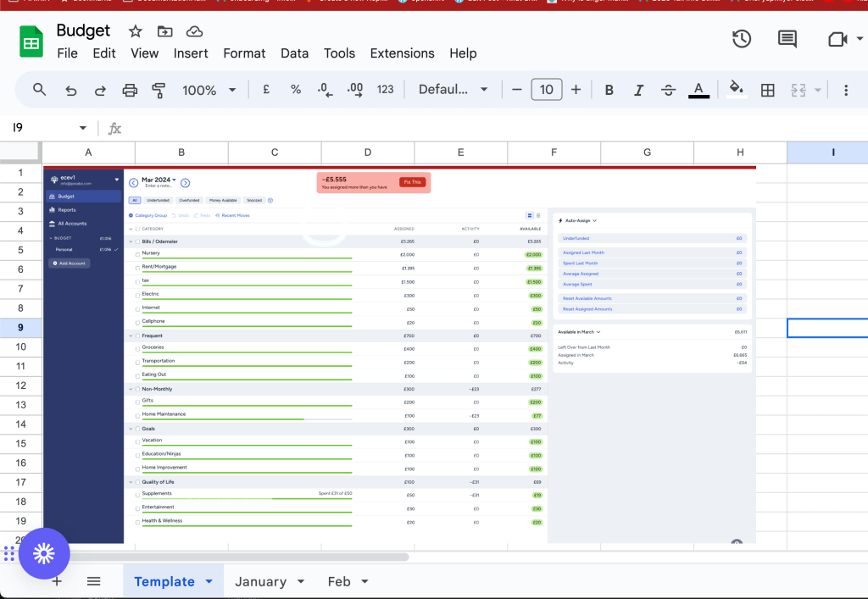Open the Meet camera dropdown arrow
The height and width of the screenshot is (599, 868).
[x=860, y=39]
